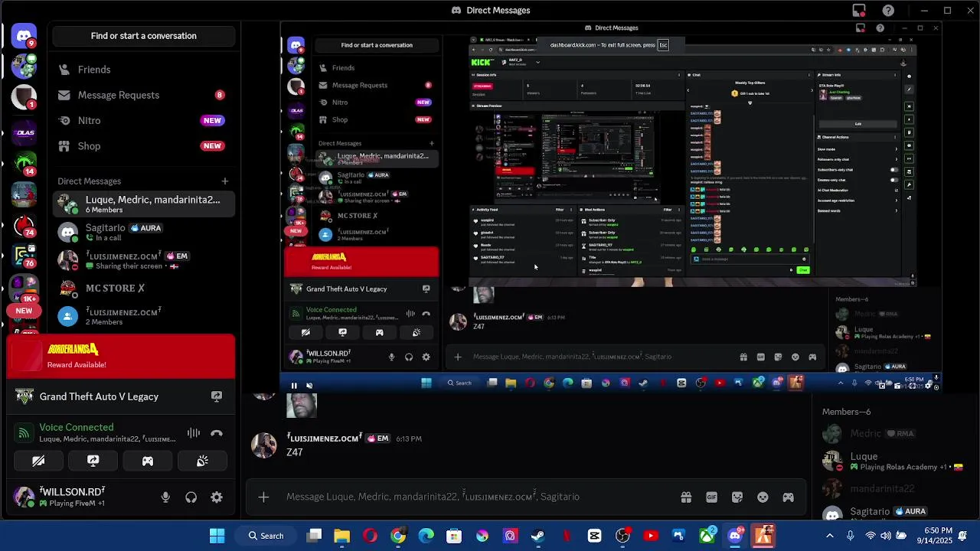Turn on camera in voice panel
Viewport: 980px width, 551px height.
tap(38, 461)
